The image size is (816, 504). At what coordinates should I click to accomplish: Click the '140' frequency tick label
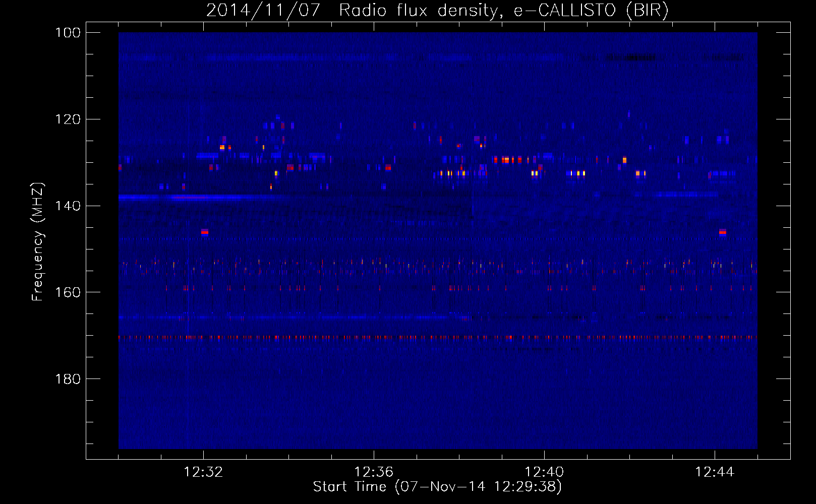pyautogui.click(x=68, y=206)
